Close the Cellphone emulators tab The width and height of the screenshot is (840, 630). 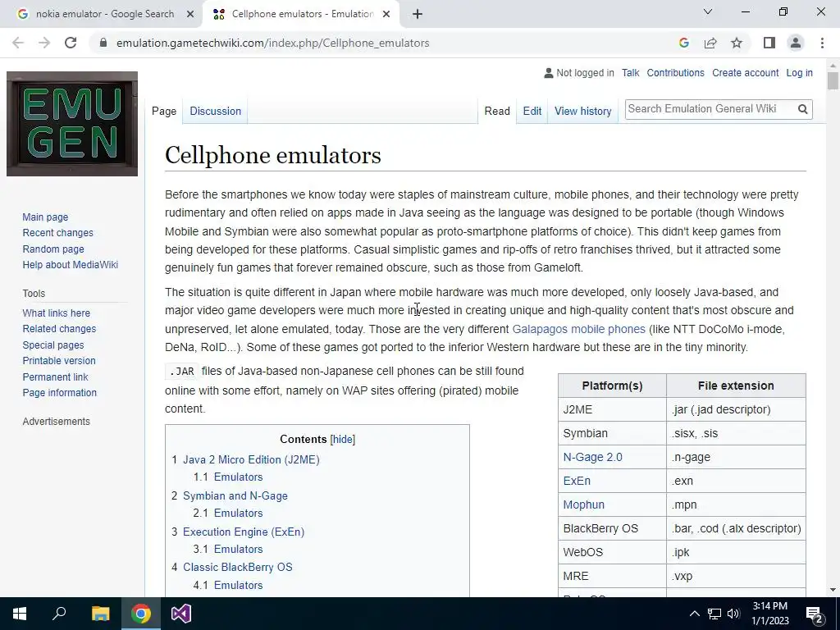(386, 15)
